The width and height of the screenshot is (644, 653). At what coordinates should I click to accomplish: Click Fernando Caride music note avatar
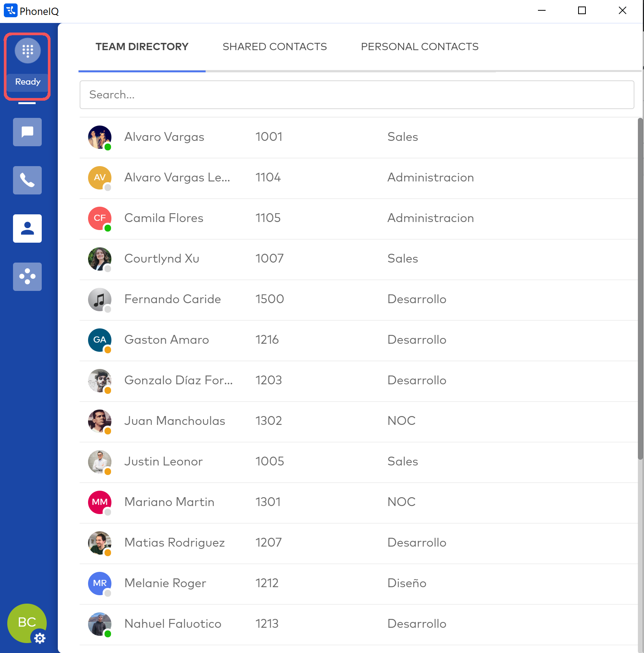[100, 299]
